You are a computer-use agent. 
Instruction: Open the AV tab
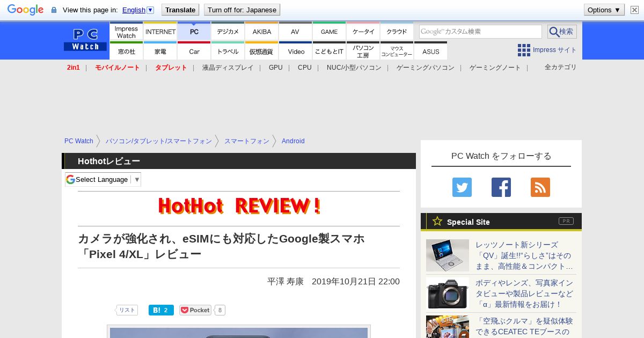(295, 32)
